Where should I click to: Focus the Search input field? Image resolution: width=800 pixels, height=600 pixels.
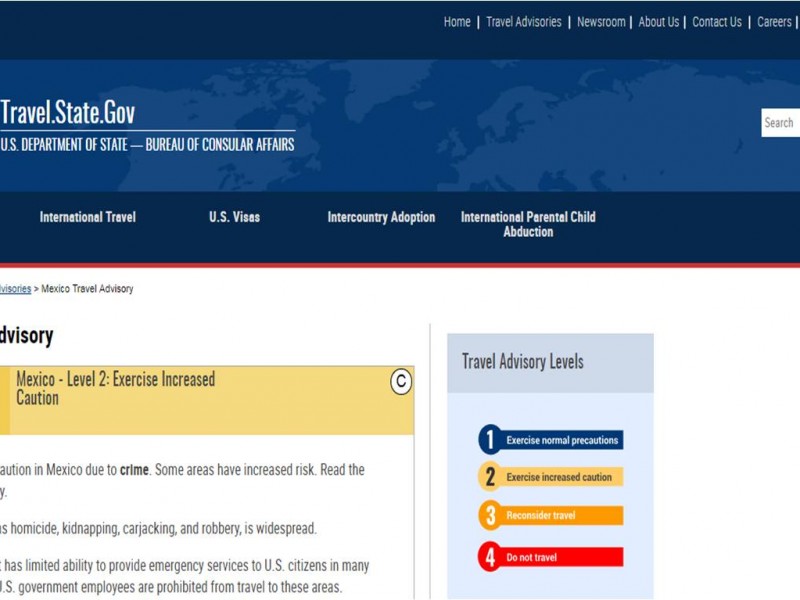781,122
